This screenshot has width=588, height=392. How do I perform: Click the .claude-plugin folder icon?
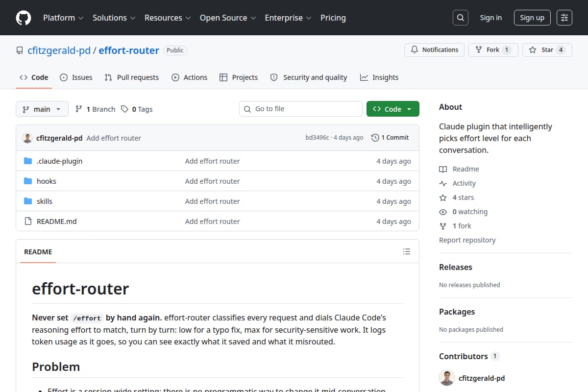[28, 161]
